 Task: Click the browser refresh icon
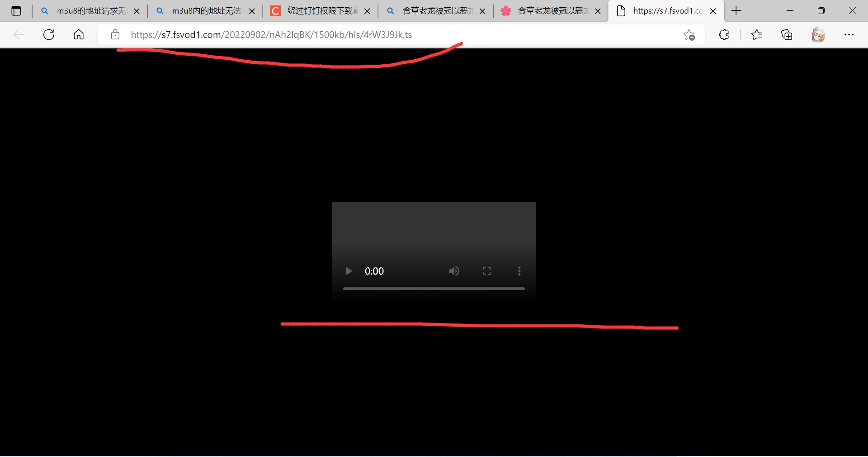(x=48, y=34)
